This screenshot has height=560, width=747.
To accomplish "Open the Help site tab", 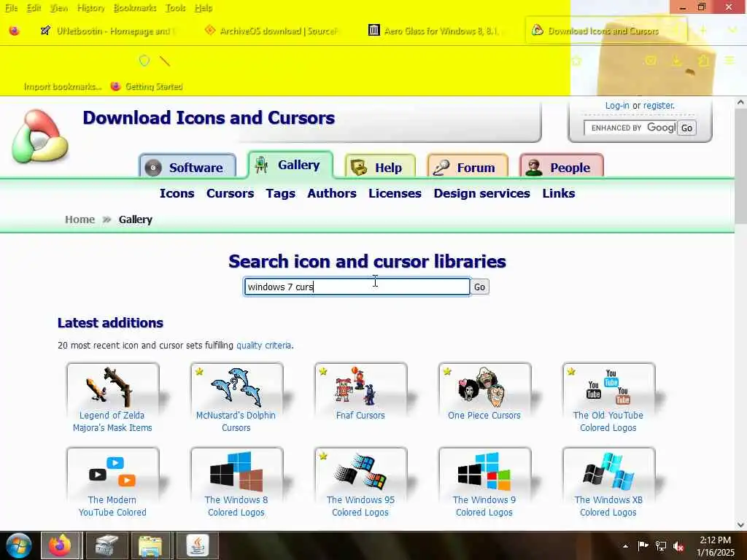I will click(380, 167).
